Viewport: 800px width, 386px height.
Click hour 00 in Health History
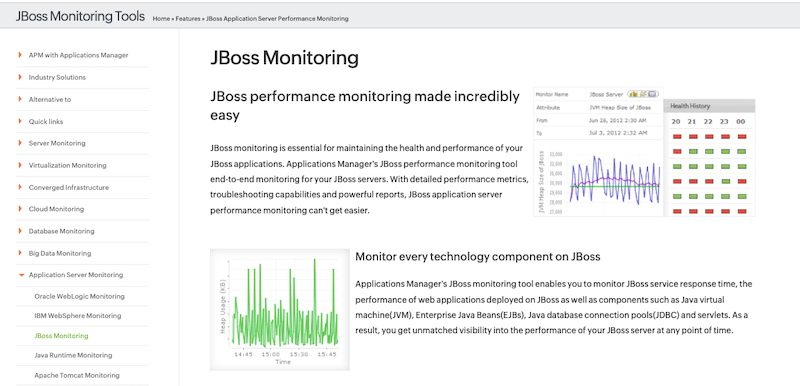741,122
